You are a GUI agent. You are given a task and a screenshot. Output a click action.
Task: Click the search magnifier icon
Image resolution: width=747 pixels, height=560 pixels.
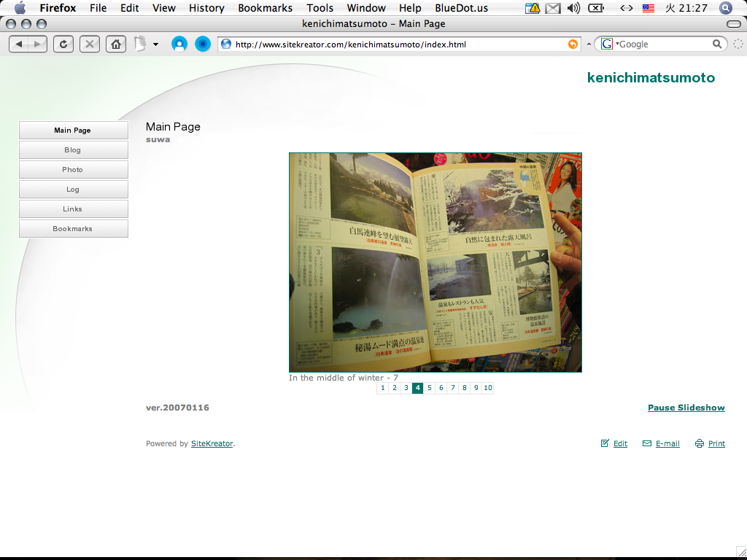pos(717,44)
